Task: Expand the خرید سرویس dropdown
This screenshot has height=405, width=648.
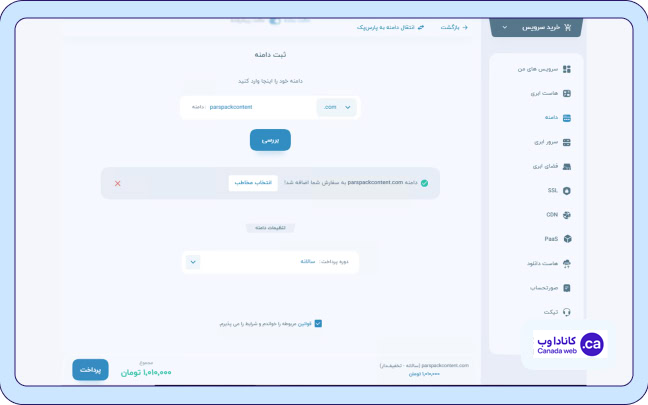Action: 536,27
